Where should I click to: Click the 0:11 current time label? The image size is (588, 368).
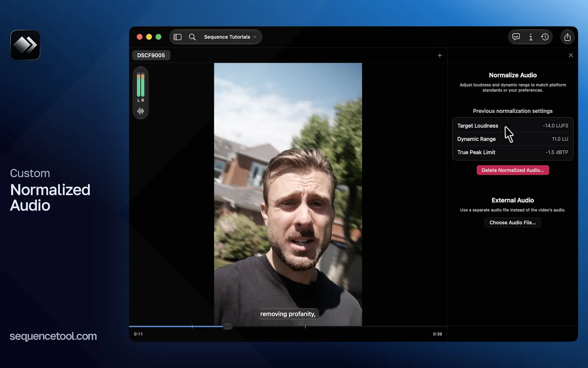click(138, 334)
